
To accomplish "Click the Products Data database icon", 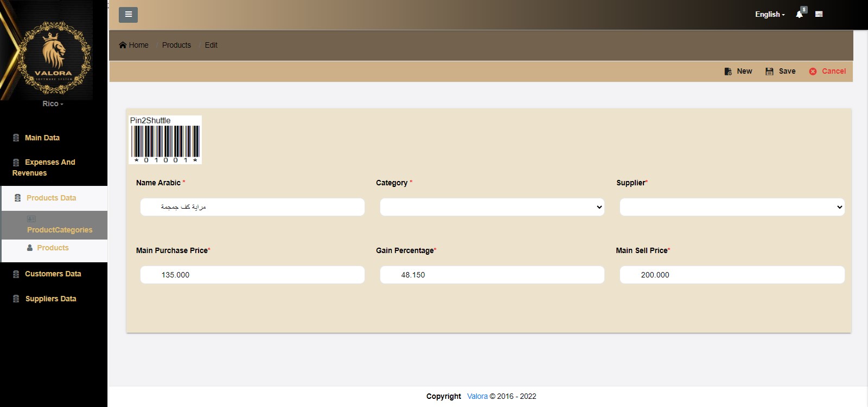I will coord(17,198).
